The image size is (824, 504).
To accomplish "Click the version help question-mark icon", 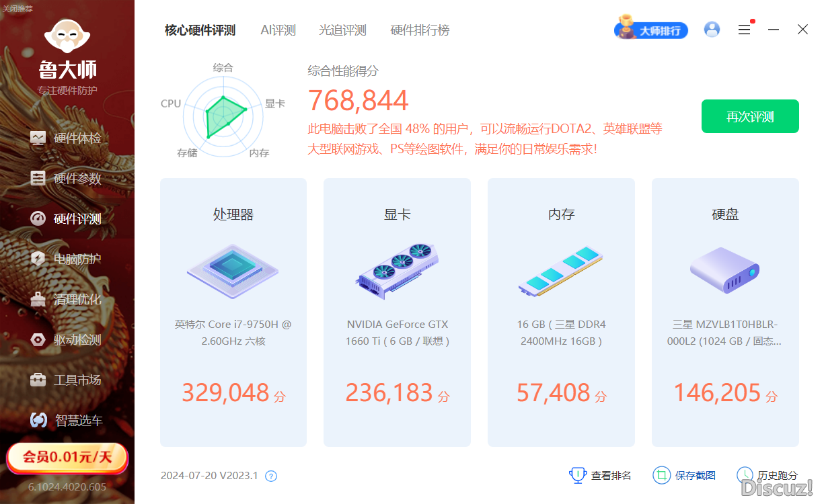I will (x=271, y=476).
